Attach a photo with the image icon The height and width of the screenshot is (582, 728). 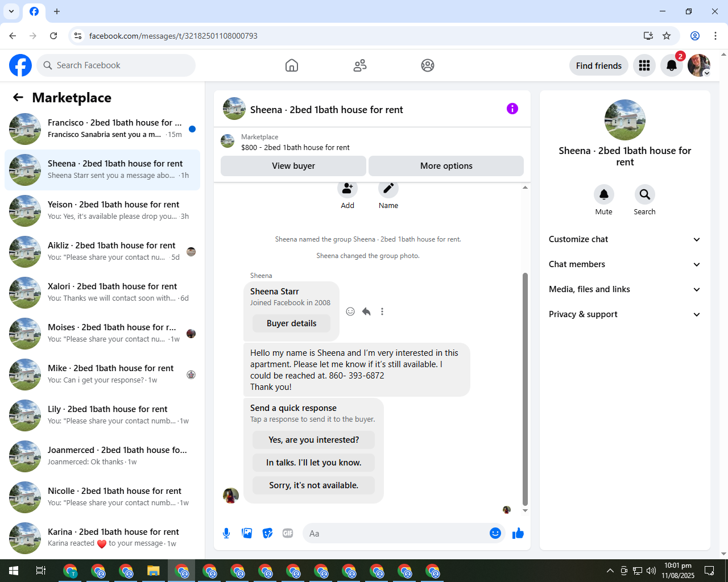247,533
